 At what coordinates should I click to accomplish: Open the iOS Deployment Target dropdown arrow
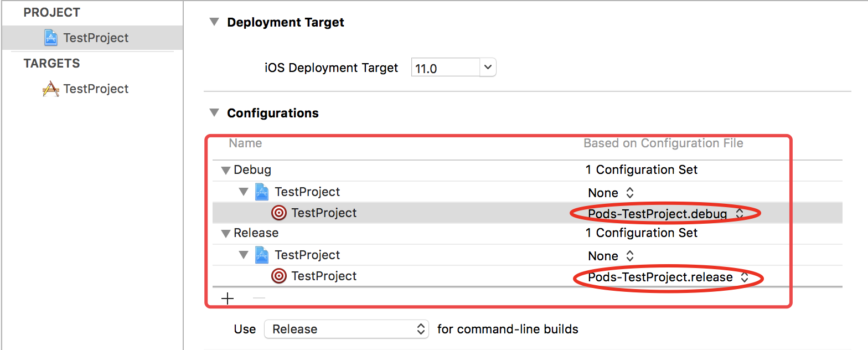[x=487, y=68]
